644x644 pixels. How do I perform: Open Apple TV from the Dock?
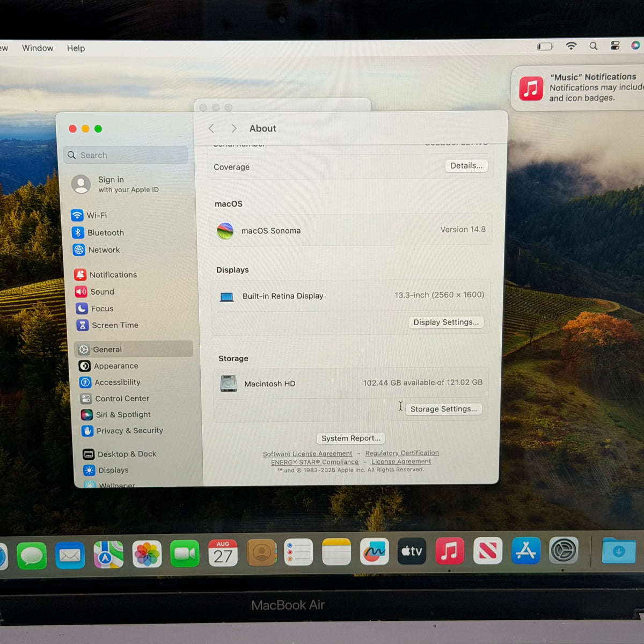(x=412, y=551)
